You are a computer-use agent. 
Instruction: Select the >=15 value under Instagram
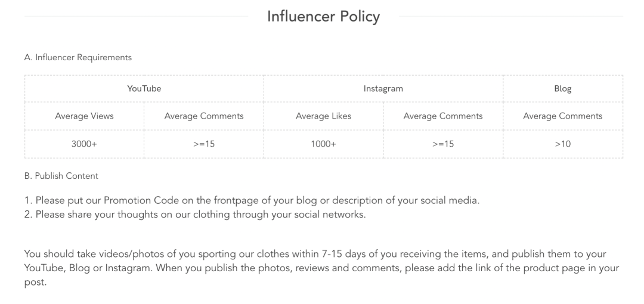pyautogui.click(x=443, y=144)
